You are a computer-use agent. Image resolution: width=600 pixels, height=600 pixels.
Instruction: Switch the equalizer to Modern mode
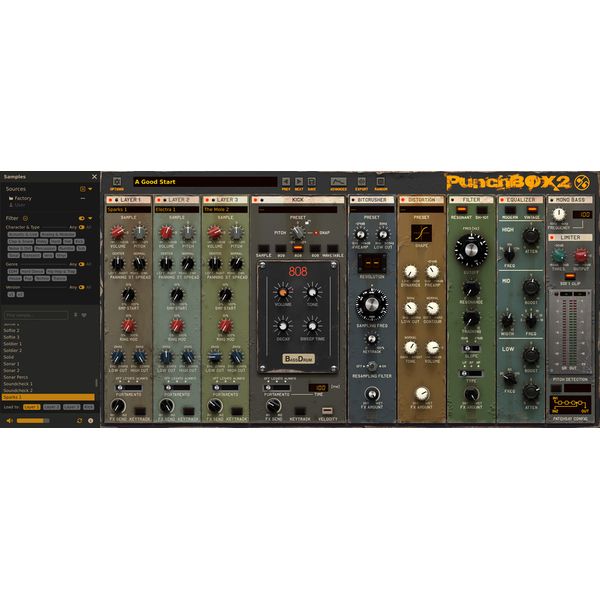(510, 210)
